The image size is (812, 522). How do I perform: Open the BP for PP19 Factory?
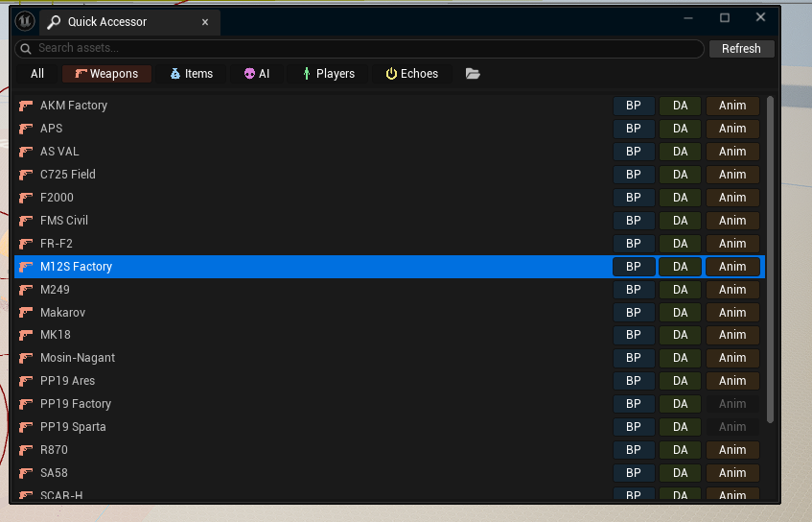(x=634, y=404)
